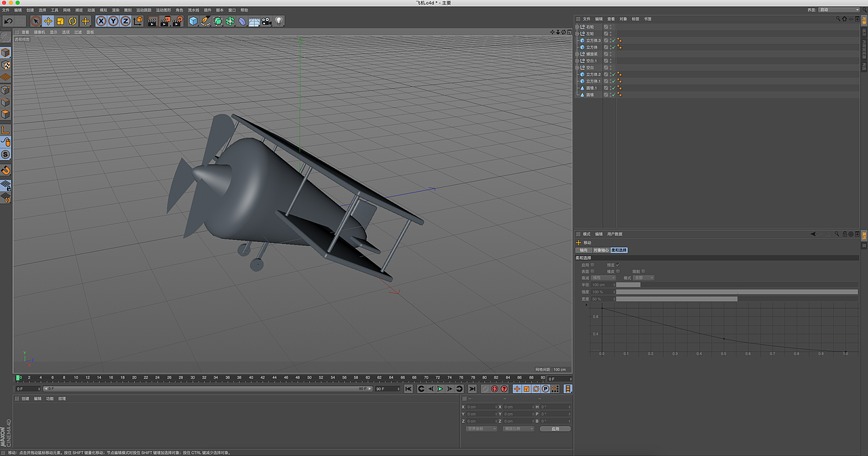868x456 pixels.
Task: Switch to model mode in left sidebar
Action: [5, 52]
